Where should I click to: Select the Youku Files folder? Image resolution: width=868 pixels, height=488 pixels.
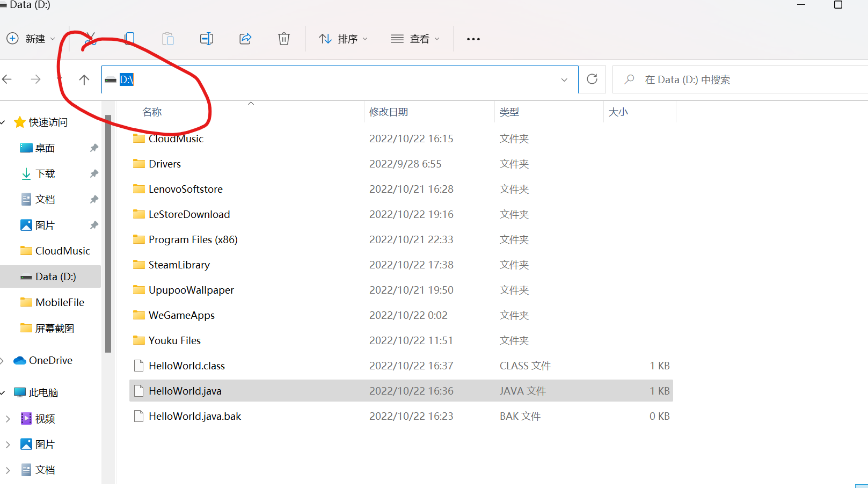401,340
